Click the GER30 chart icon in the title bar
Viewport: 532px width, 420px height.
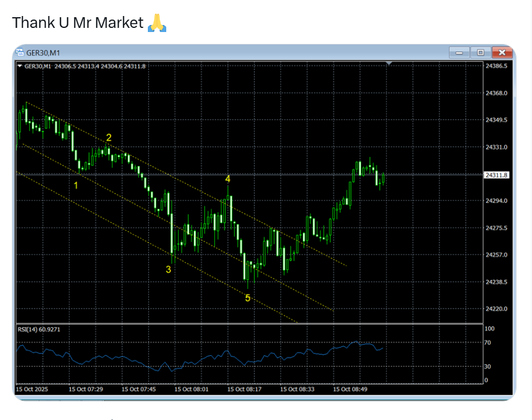tap(21, 52)
